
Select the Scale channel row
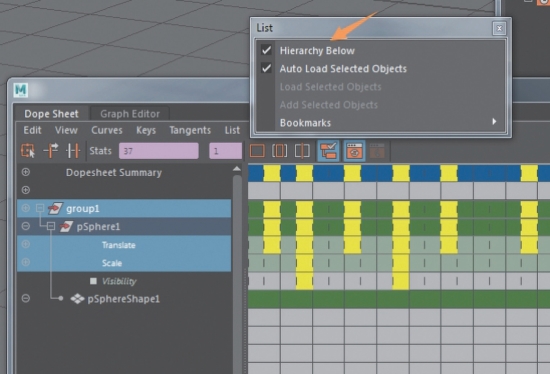124,262
